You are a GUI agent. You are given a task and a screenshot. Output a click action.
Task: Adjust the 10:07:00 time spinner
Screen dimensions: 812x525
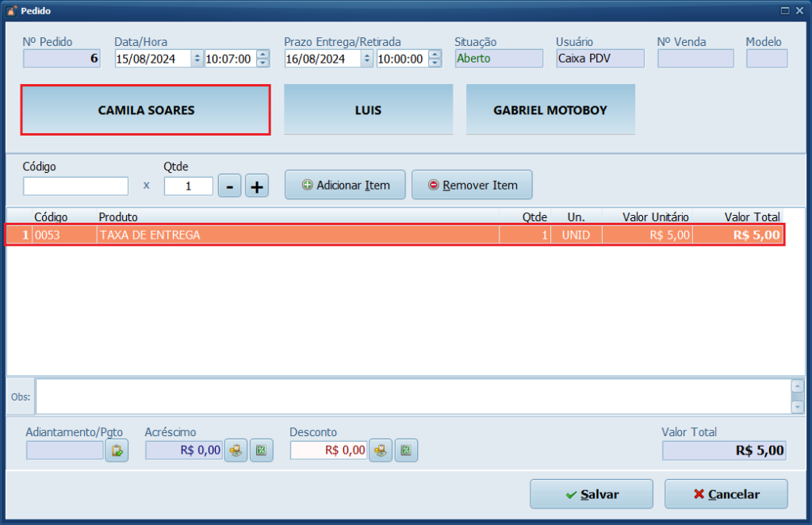263,59
